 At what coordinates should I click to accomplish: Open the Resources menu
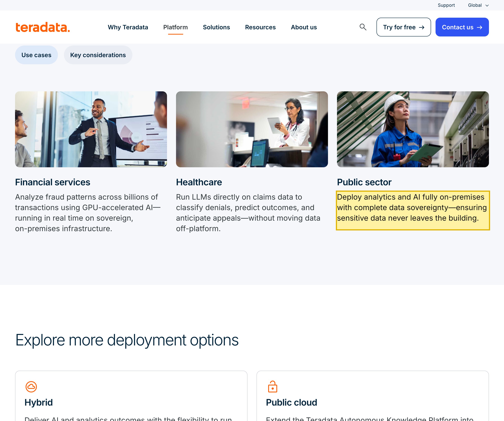pos(260,27)
